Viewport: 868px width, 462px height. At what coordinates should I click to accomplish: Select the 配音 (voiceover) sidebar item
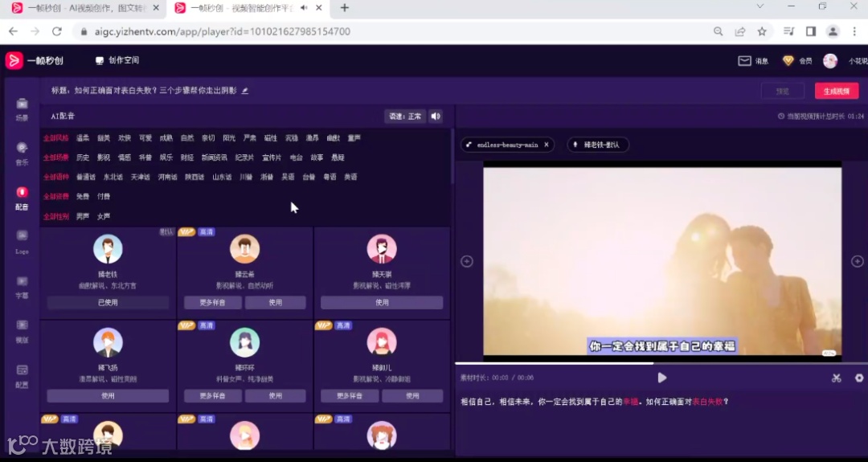[22, 198]
